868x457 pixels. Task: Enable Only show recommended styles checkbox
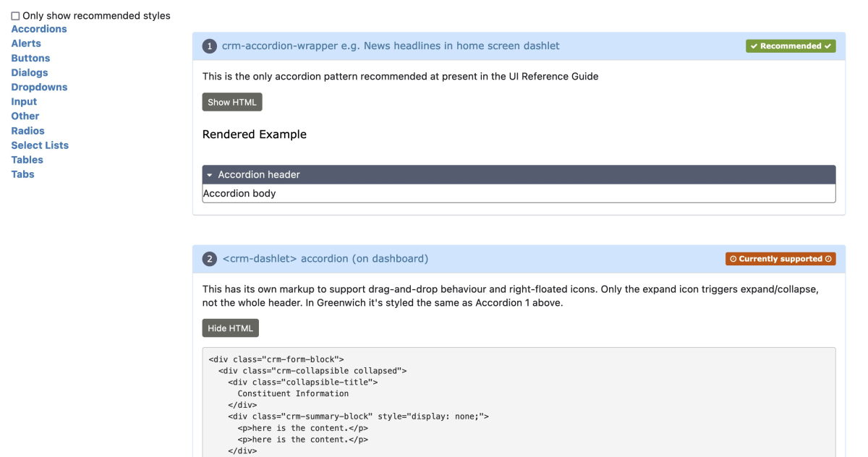[x=15, y=16]
